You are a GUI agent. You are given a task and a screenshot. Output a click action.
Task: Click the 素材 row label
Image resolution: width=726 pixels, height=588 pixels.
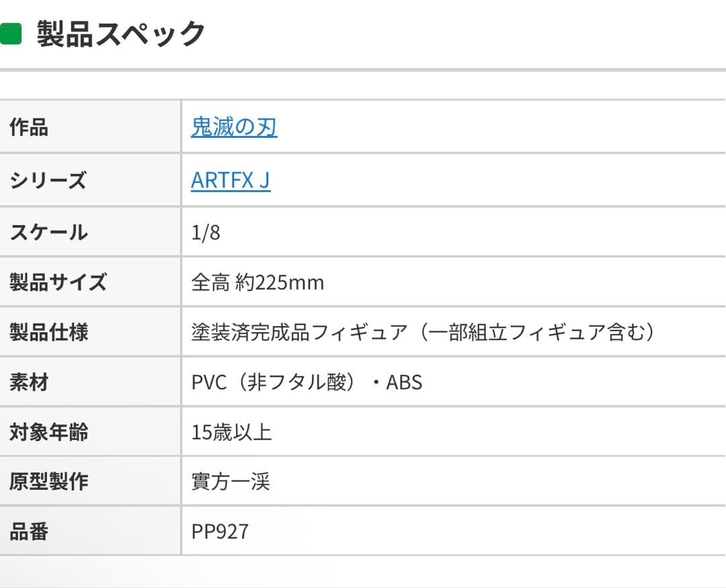pyautogui.click(x=29, y=382)
